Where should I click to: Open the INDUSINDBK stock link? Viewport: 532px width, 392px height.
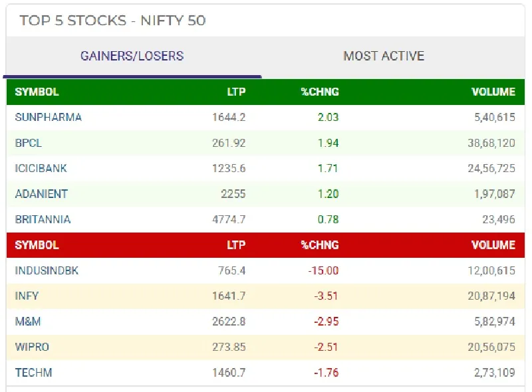point(47,270)
